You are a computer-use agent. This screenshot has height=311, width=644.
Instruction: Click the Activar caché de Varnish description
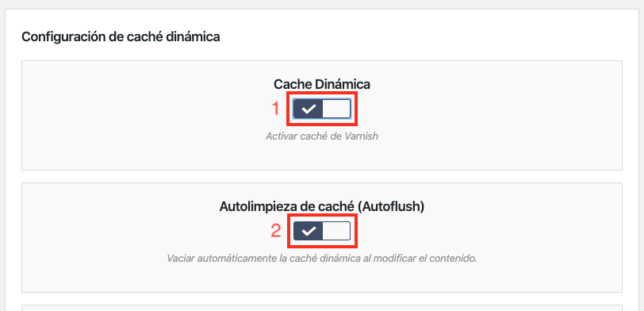point(321,136)
